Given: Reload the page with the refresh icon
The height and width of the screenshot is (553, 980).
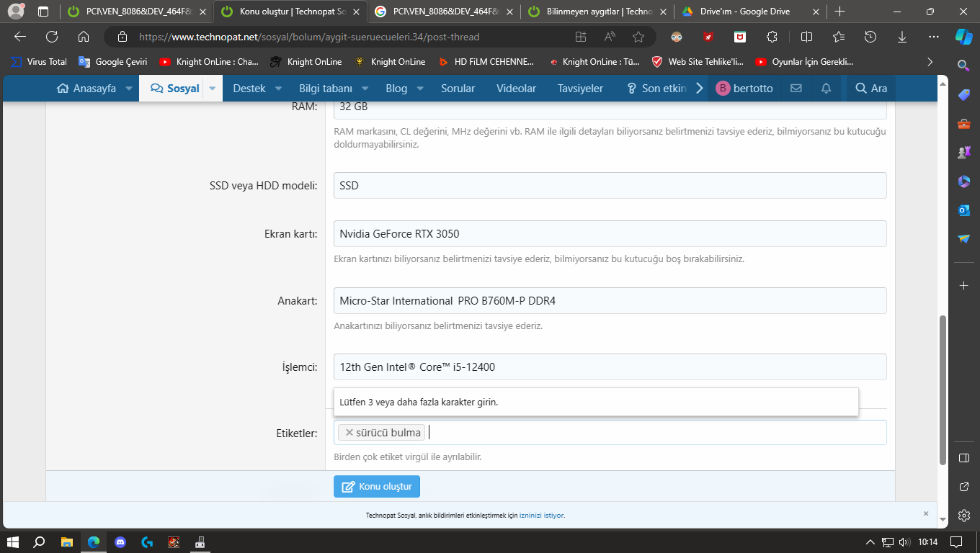Looking at the screenshot, I should 52,37.
